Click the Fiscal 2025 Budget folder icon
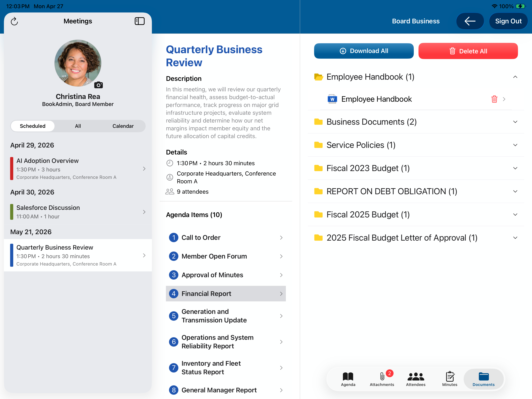The width and height of the screenshot is (532, 399). coord(318,215)
